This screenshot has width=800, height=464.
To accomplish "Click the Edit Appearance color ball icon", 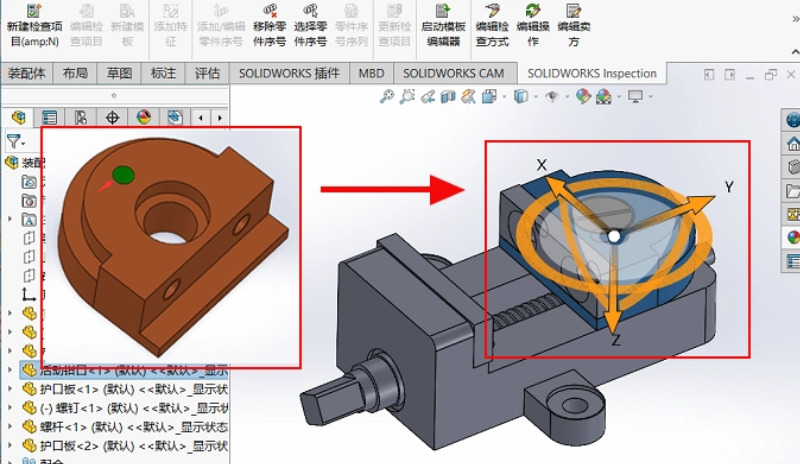I will [x=583, y=96].
